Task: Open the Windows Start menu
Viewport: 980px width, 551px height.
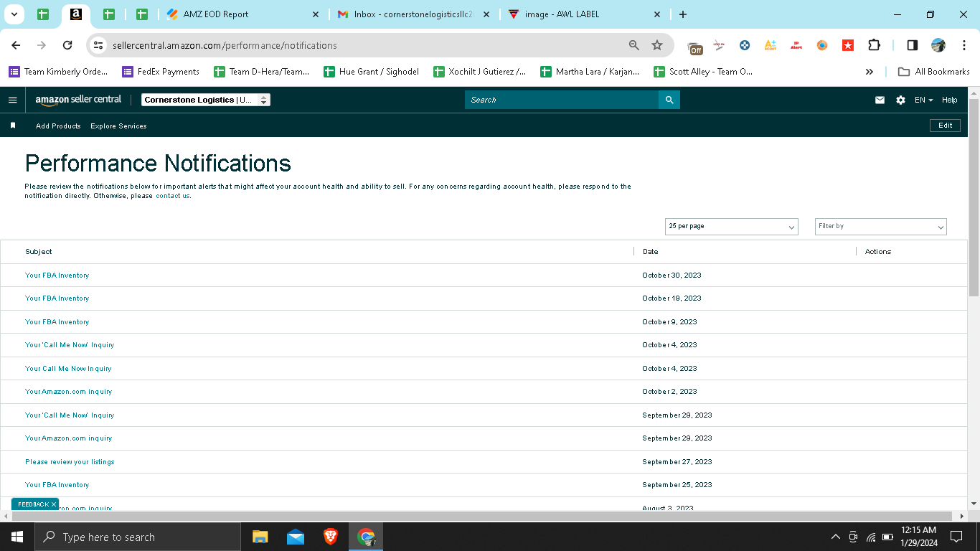Action: coord(17,537)
